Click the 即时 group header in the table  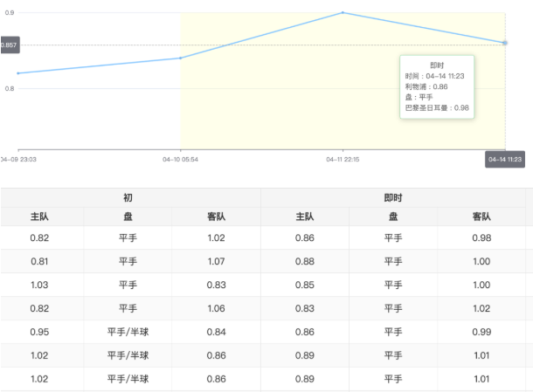pyautogui.click(x=393, y=198)
